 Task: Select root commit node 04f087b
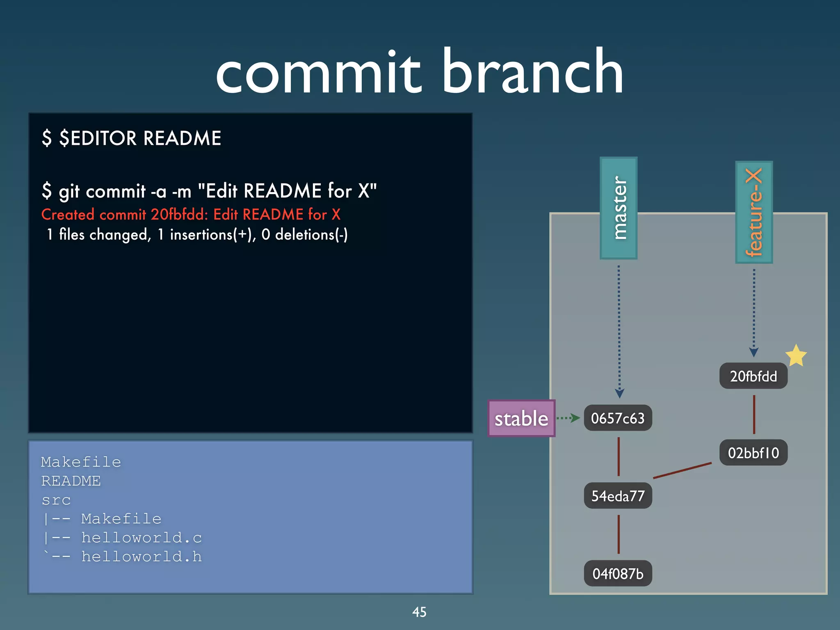tap(618, 573)
